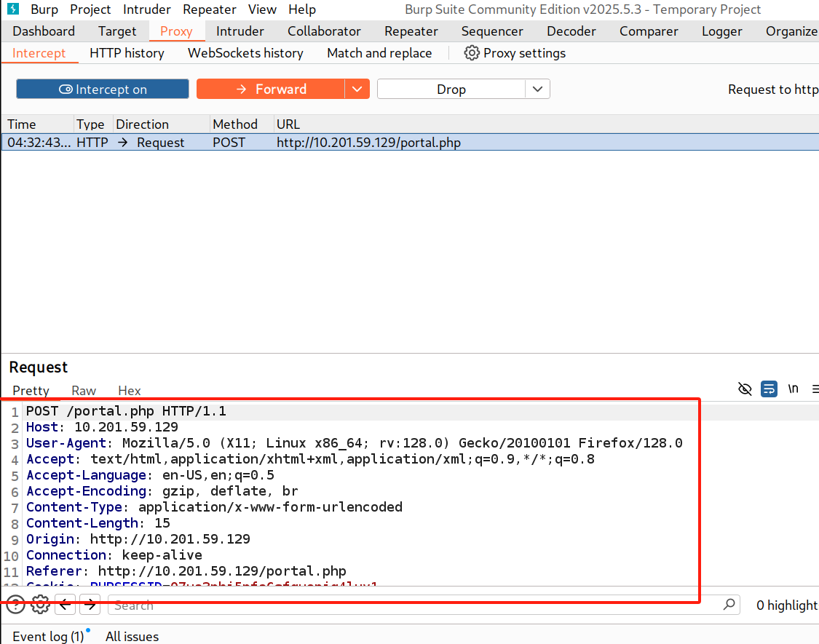This screenshot has width=819, height=644.
Task: Switch to the Dashboard tab
Action: (x=44, y=31)
